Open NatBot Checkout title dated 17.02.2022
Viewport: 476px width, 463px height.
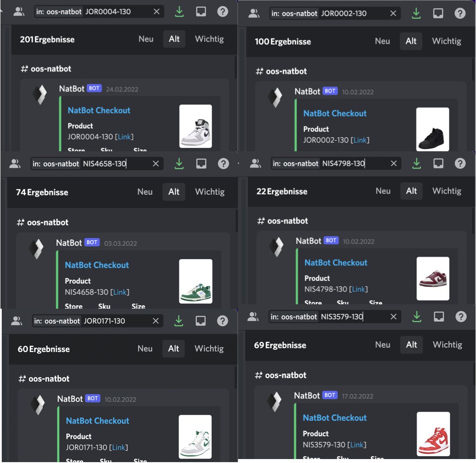tap(335, 418)
